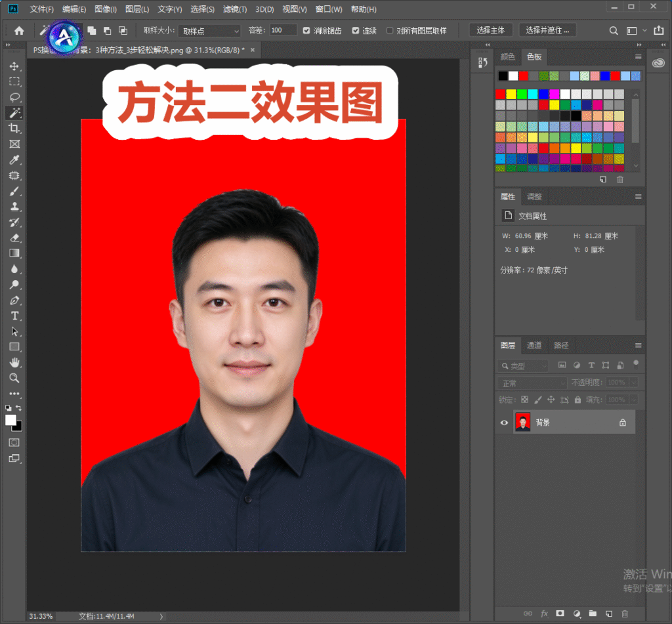Select the Rectangle shape tool
The height and width of the screenshot is (624, 672).
tap(14, 346)
